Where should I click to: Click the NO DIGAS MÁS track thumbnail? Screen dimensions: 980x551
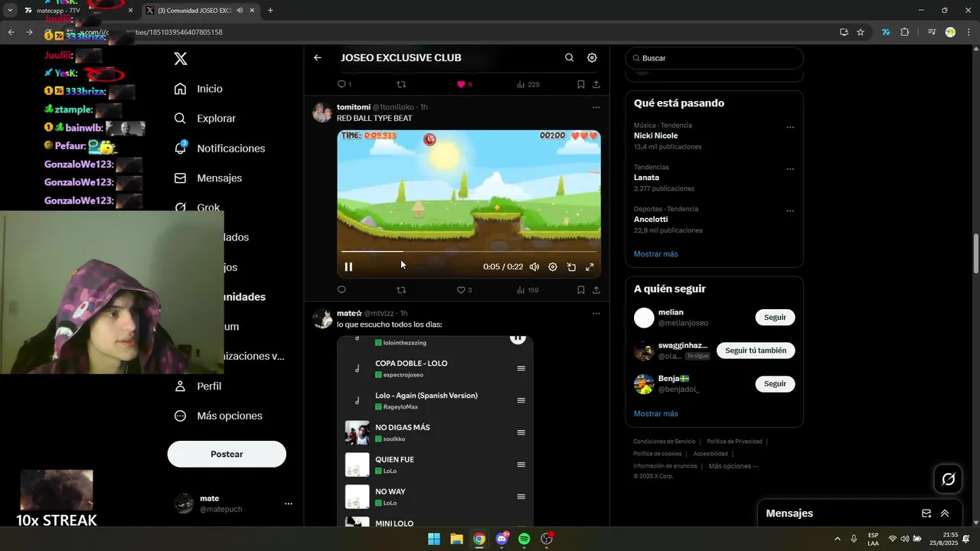[357, 432]
